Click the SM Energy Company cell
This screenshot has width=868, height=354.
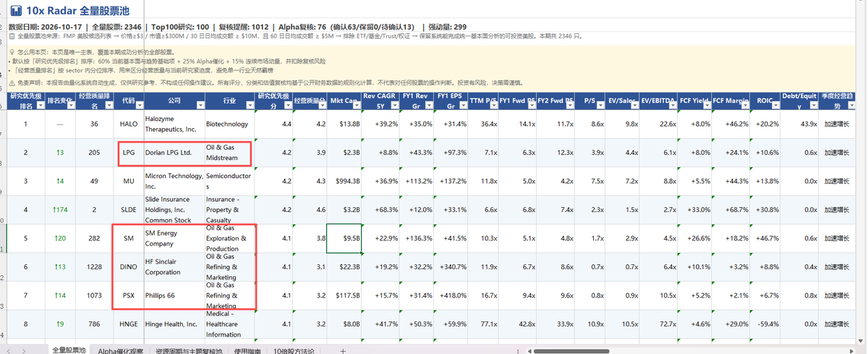click(174, 238)
